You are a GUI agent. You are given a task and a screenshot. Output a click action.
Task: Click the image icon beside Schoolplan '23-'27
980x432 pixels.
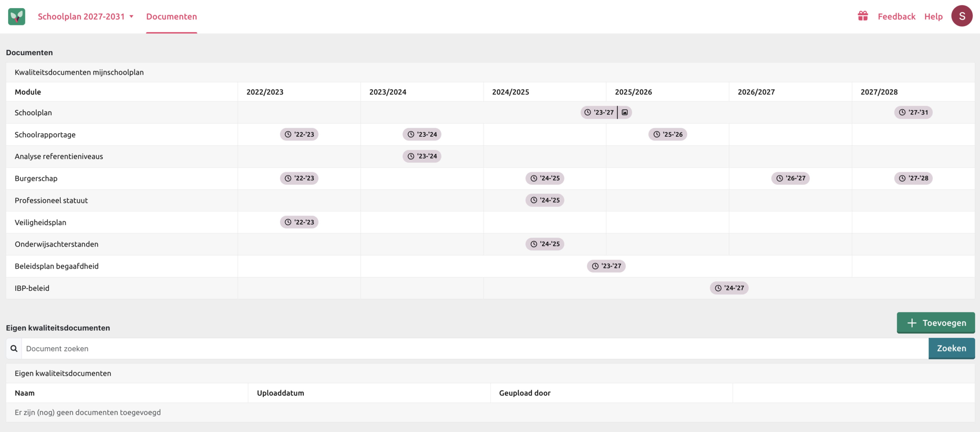click(625, 112)
